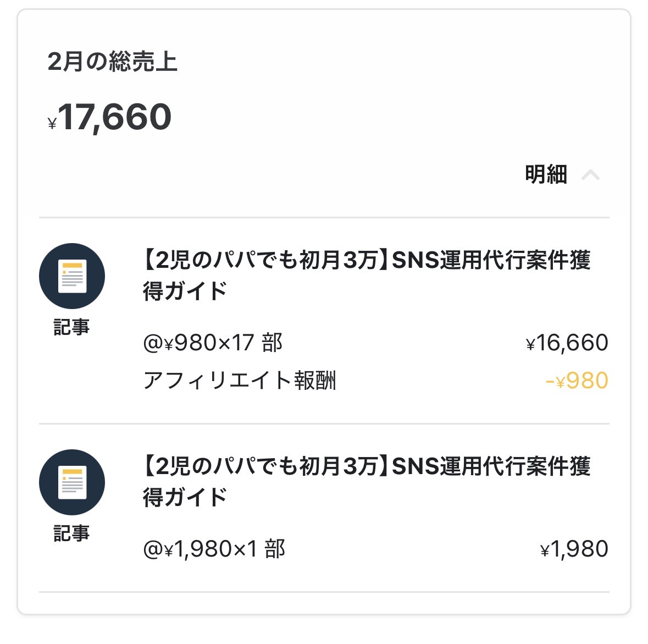Image resolution: width=648 pixels, height=644 pixels.
Task: Click the second article's document icon
Action: 71,482
